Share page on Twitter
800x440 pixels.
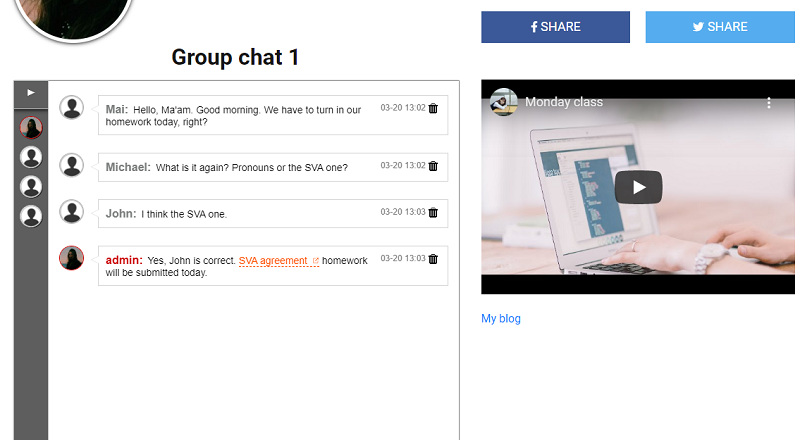[720, 27]
